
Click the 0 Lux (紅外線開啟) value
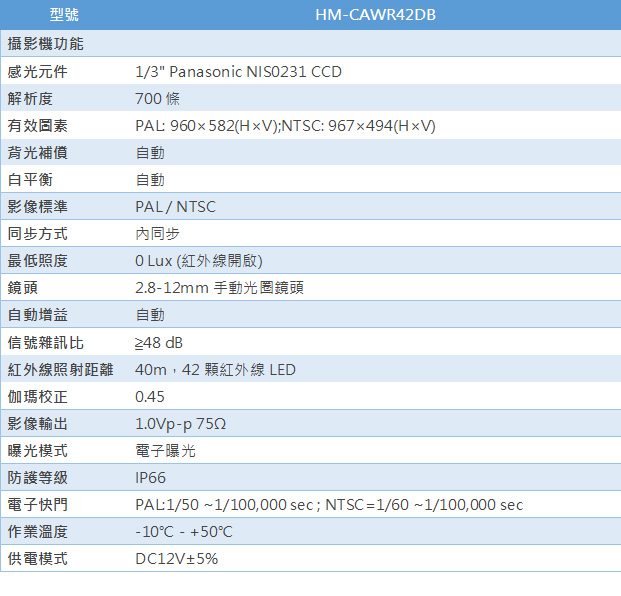[x=199, y=261]
